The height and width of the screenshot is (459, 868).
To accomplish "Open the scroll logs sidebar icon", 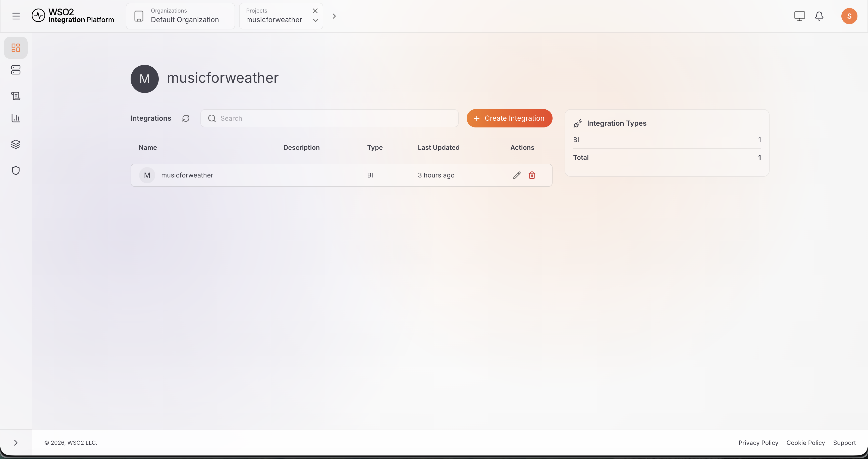I will tap(16, 96).
